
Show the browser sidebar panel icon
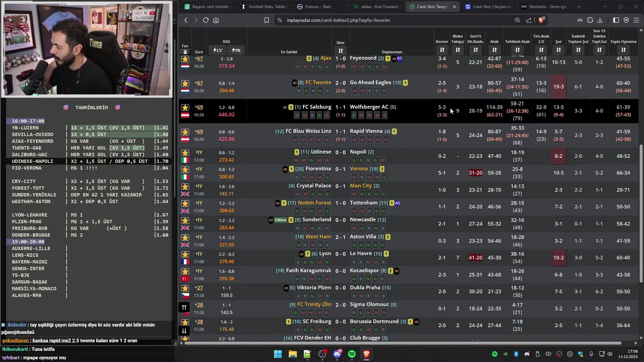(x=616, y=20)
